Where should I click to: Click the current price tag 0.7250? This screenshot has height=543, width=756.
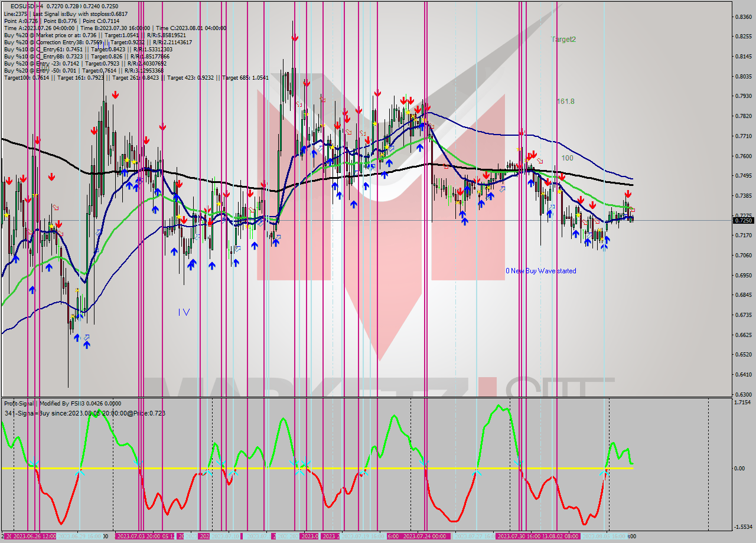[743, 220]
